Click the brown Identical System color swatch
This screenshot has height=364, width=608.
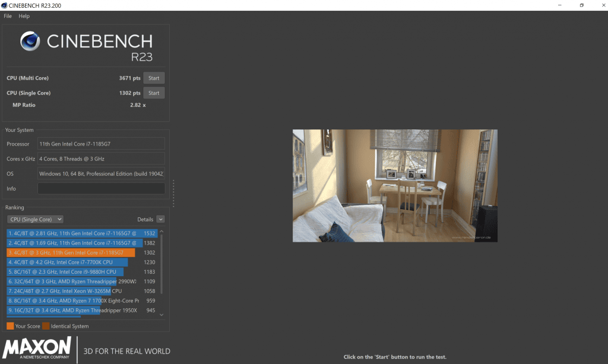46,326
